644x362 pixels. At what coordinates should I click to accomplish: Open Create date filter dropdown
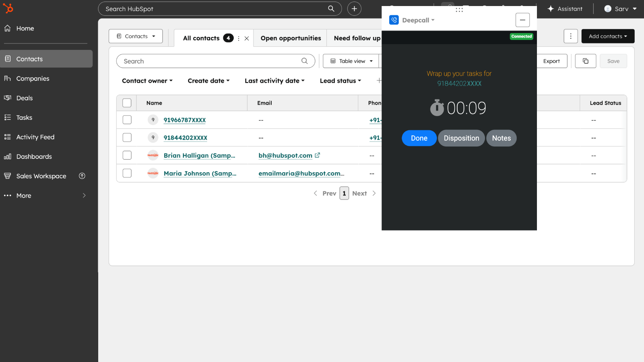208,81
